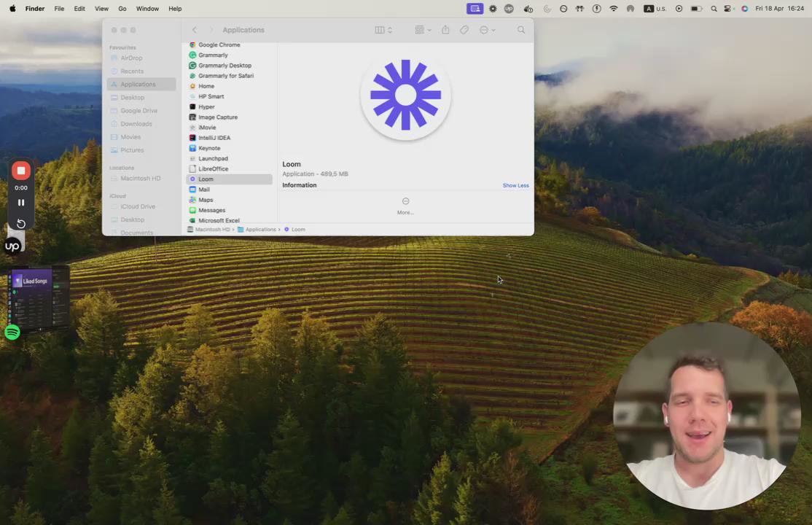812x525 pixels.
Task: Select Pictures in Finder sidebar
Action: [x=141, y=150]
